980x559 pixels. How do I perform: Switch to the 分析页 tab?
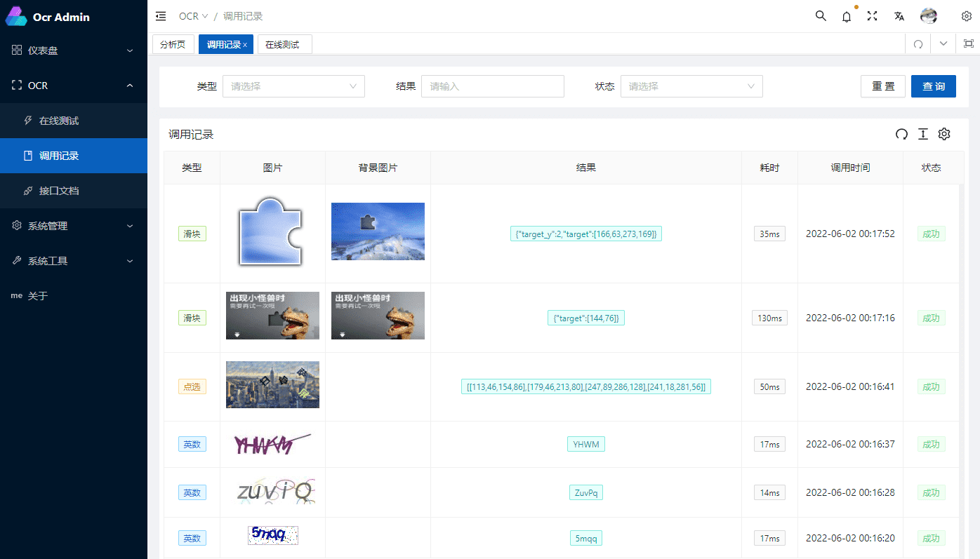click(173, 44)
